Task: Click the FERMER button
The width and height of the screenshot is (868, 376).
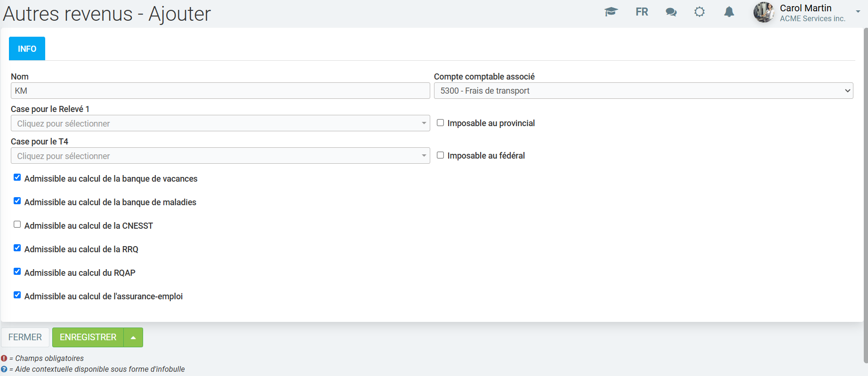Action: tap(25, 337)
